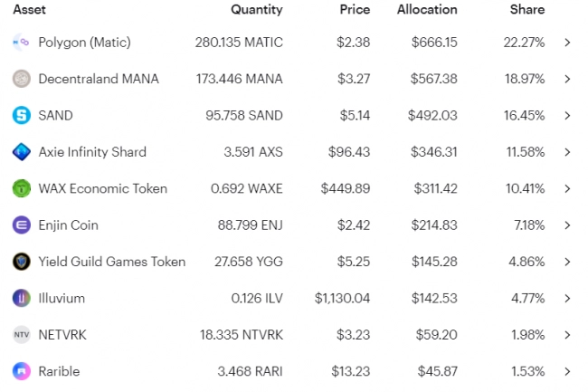Click the Illuvium token icon

[x=22, y=298]
